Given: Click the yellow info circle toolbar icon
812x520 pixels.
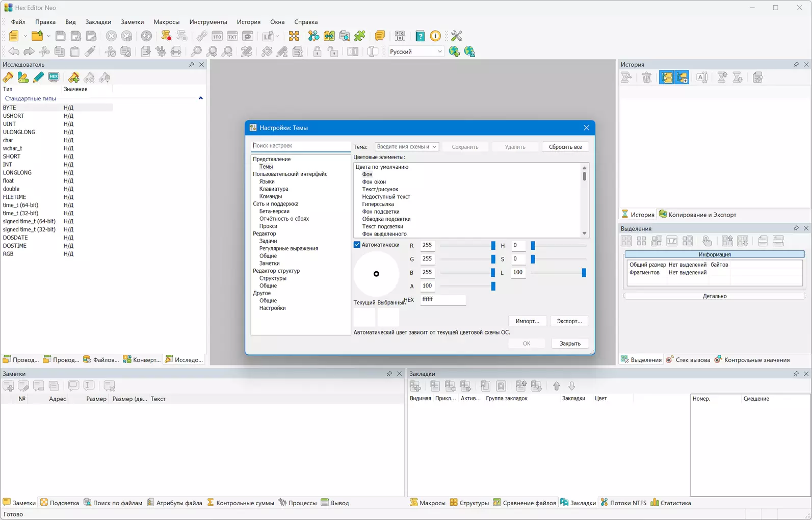Looking at the screenshot, I should point(435,36).
